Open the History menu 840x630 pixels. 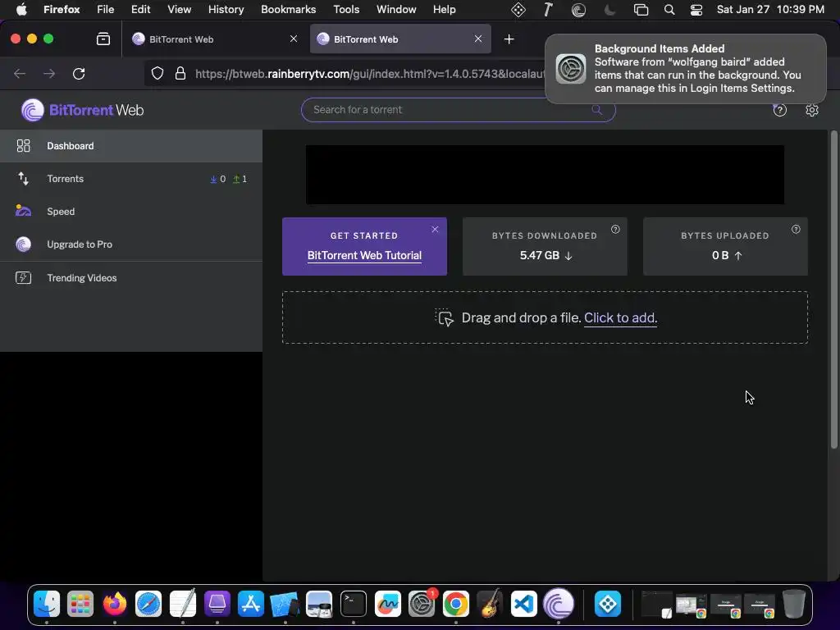[226, 10]
